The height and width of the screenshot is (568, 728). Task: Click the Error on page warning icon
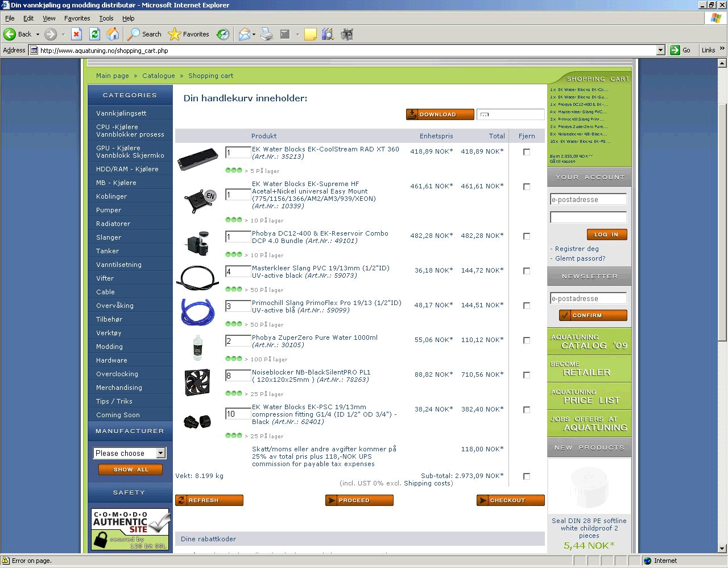coord(6,561)
